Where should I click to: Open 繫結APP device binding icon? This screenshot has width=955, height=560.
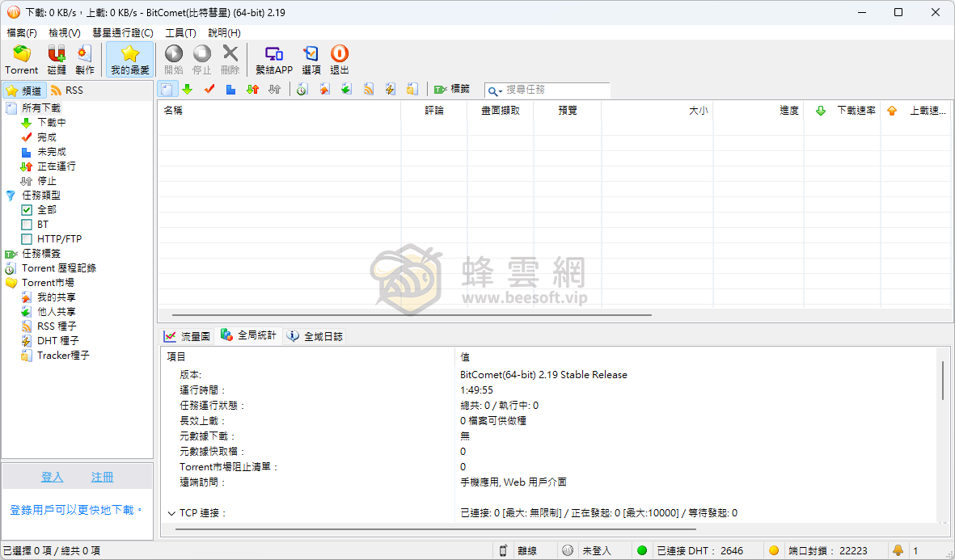(x=274, y=60)
